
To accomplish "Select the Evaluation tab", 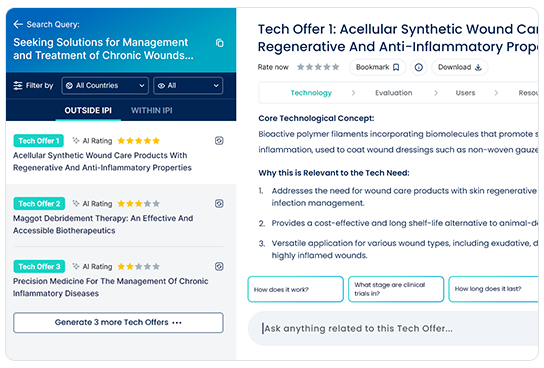I will click(394, 93).
